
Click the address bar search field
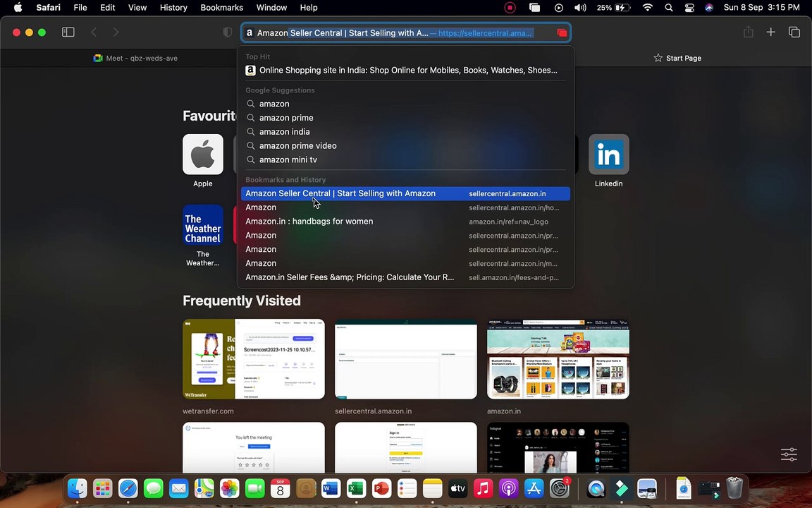tap(406, 32)
